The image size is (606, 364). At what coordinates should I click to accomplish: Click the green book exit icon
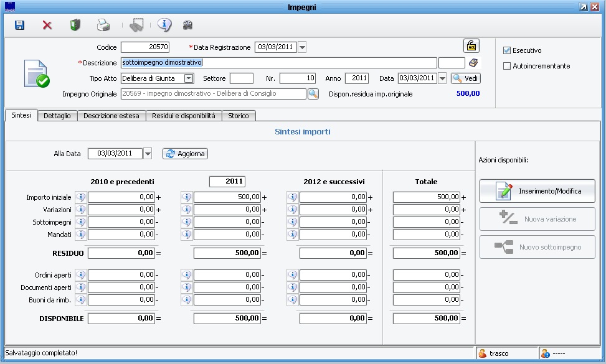click(75, 26)
